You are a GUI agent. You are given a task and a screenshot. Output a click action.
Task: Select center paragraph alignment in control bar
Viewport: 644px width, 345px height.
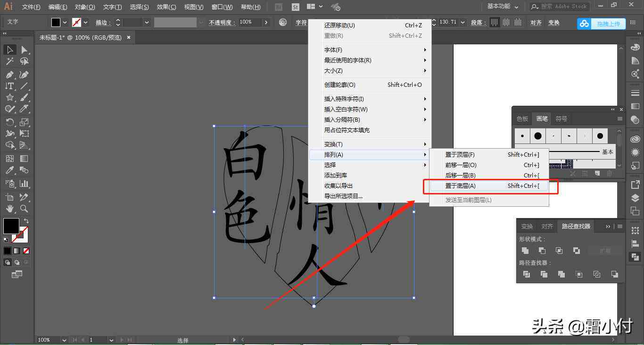coord(506,22)
